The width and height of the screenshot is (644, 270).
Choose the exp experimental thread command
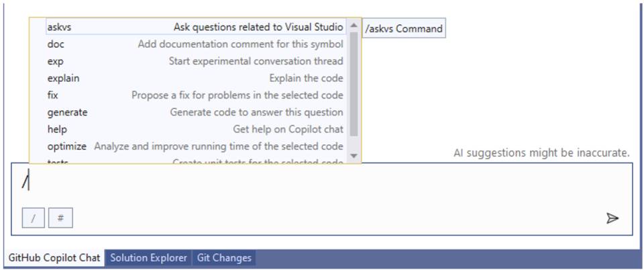pos(196,61)
